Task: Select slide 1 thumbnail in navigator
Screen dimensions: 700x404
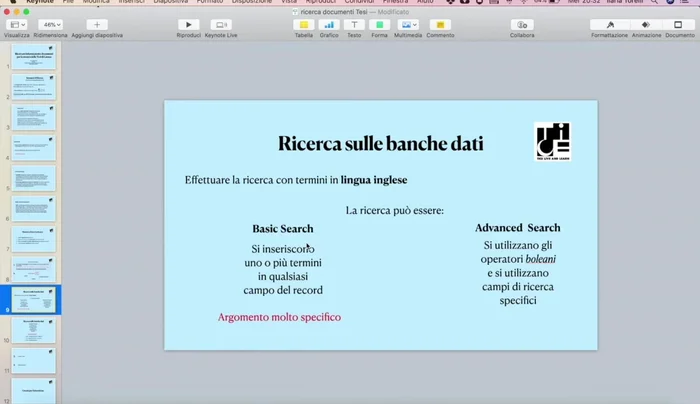Action: coord(34,57)
